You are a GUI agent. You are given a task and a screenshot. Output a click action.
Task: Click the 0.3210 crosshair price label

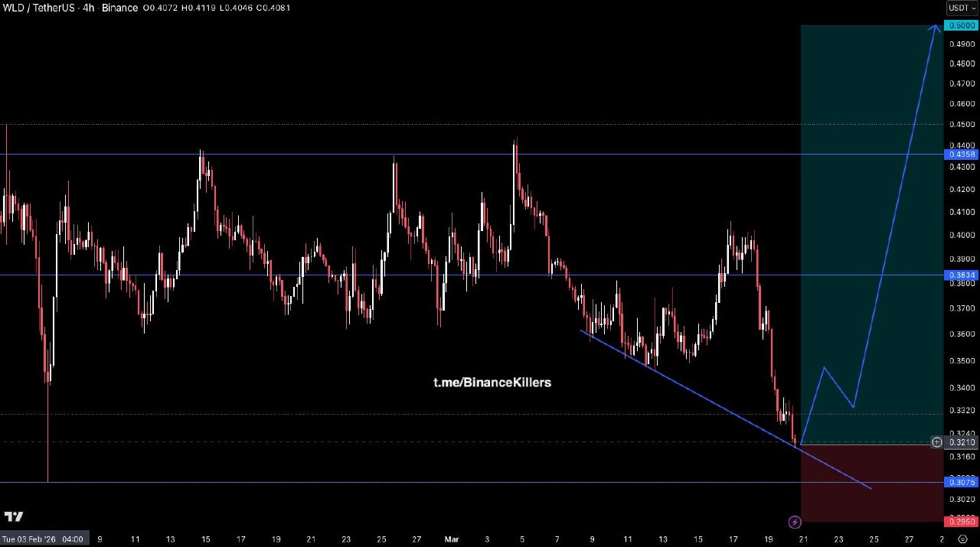point(962,442)
